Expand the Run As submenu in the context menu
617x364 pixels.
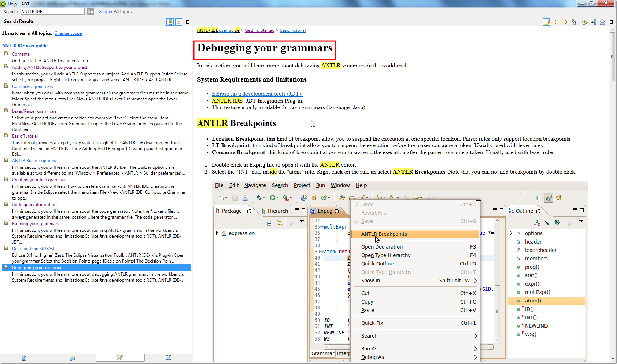[x=476, y=349]
